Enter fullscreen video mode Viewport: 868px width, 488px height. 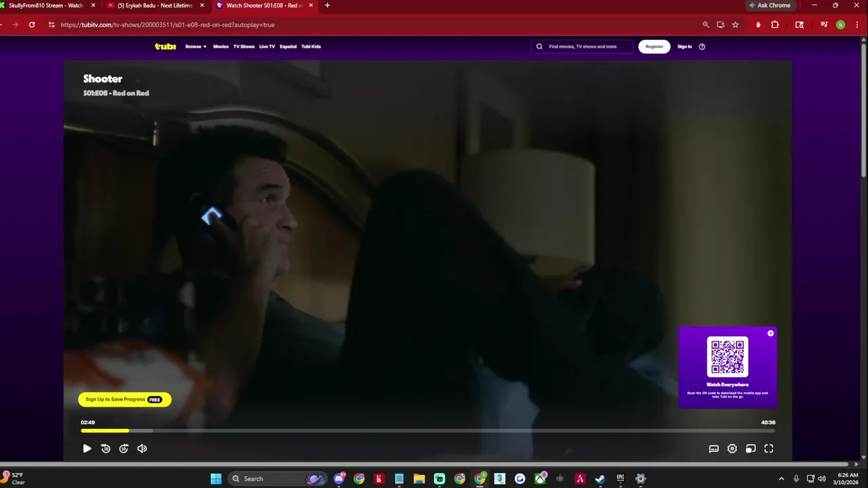click(x=769, y=449)
